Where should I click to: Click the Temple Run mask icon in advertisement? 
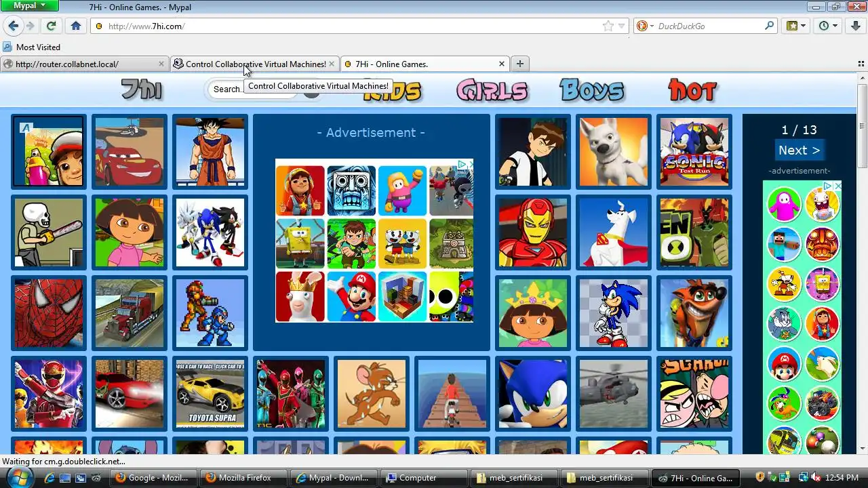pyautogui.click(x=351, y=190)
